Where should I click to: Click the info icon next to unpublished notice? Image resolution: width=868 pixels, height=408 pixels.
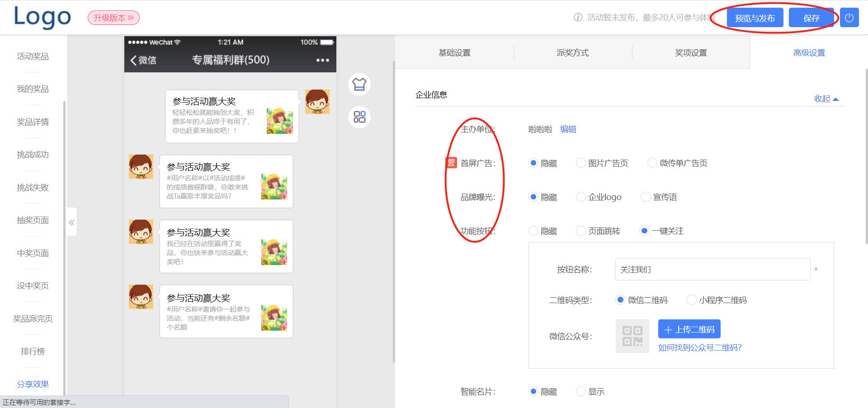tap(578, 18)
